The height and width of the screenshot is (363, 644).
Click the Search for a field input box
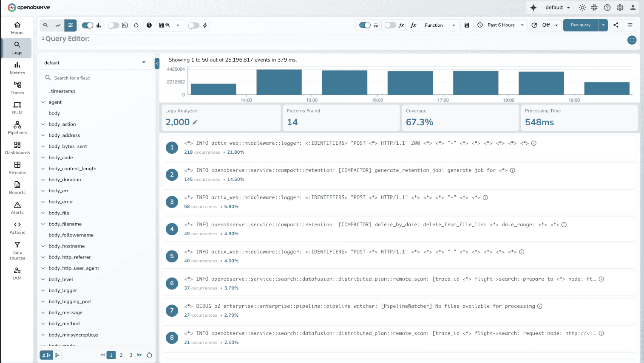pyautogui.click(x=96, y=77)
